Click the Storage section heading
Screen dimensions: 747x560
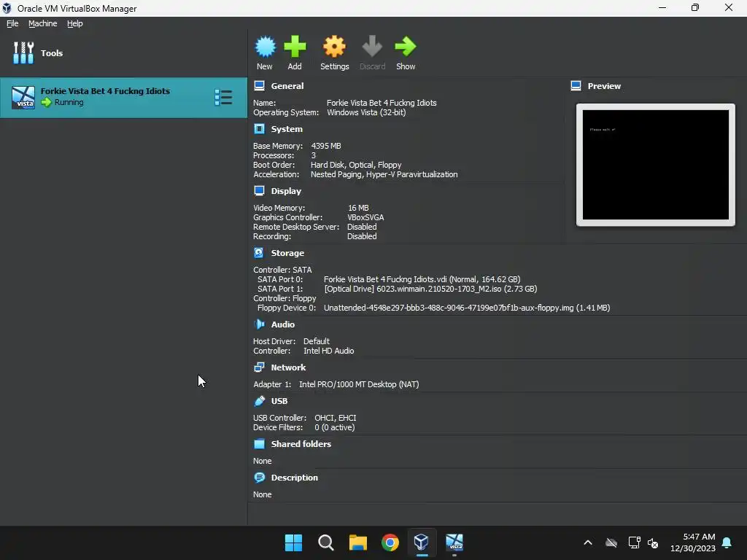tap(287, 253)
